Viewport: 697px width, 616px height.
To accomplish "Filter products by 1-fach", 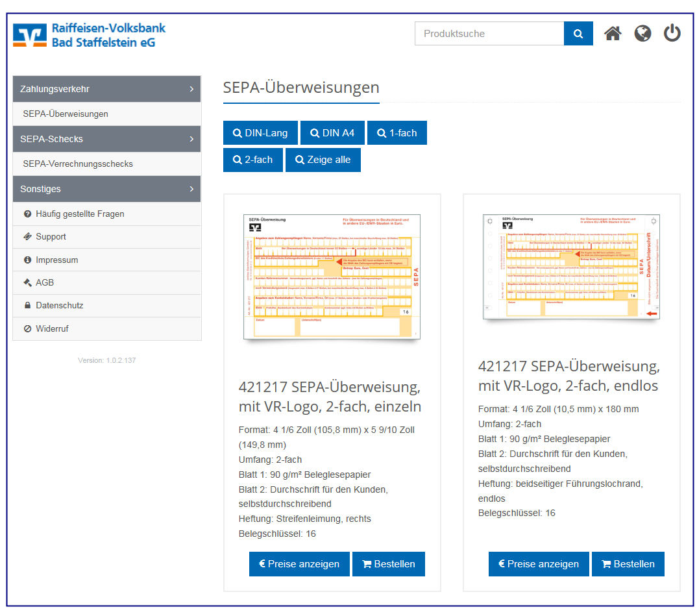I will (x=397, y=133).
